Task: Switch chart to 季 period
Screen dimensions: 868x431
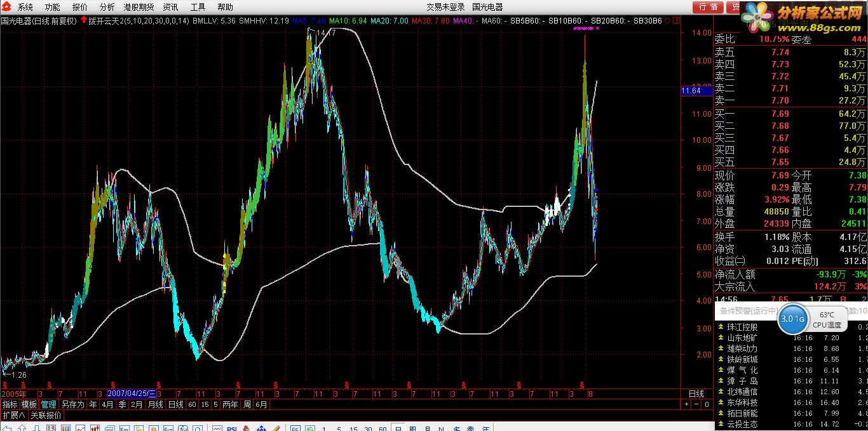Action: click(x=122, y=404)
